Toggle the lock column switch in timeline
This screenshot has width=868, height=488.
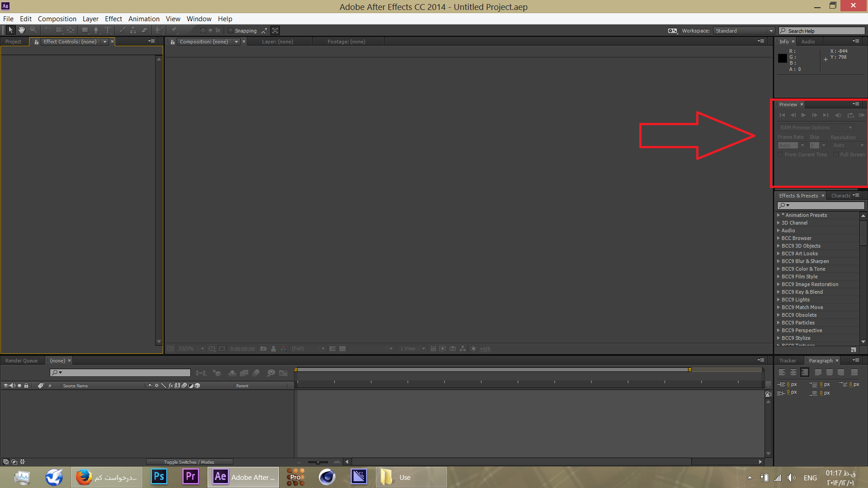point(26,385)
